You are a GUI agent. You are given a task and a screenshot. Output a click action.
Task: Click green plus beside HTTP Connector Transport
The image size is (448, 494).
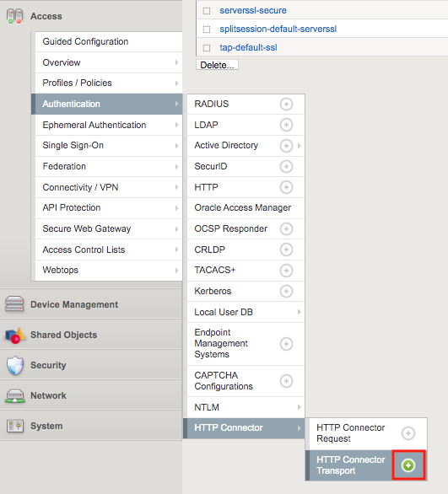408,465
